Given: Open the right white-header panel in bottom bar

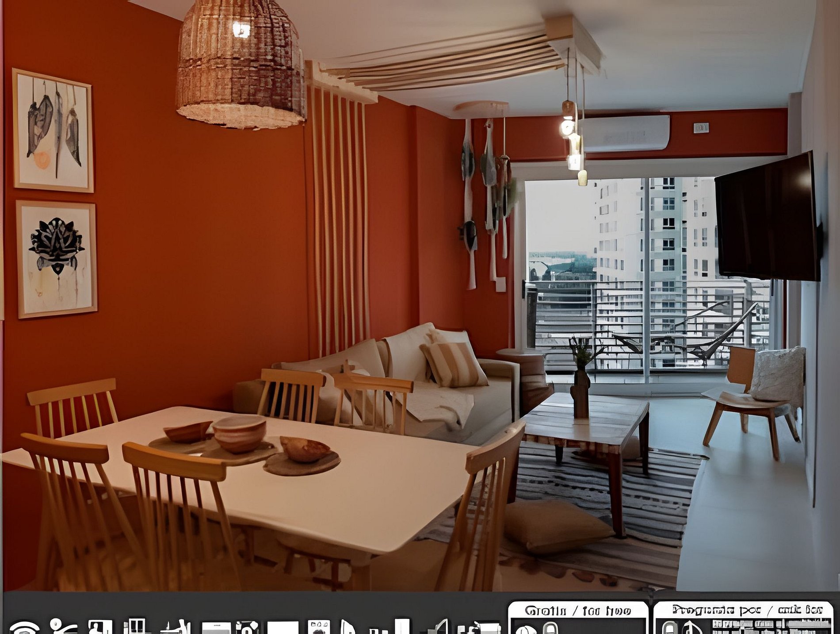Looking at the screenshot, I should coord(743,611).
